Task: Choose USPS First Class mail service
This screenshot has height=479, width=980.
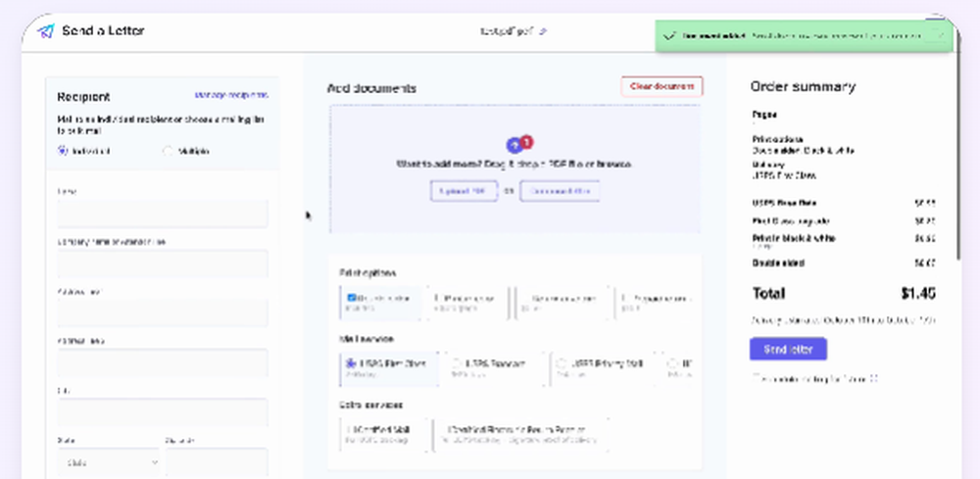Action: click(x=351, y=363)
